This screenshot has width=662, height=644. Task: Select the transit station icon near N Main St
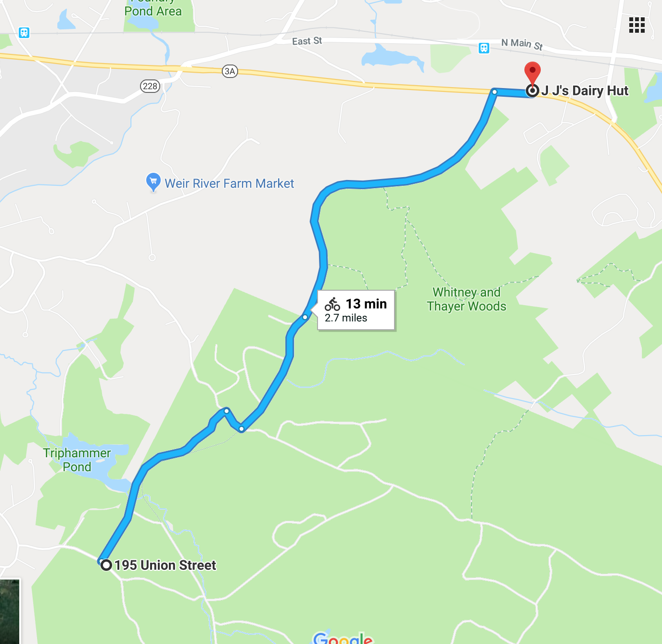click(x=484, y=48)
